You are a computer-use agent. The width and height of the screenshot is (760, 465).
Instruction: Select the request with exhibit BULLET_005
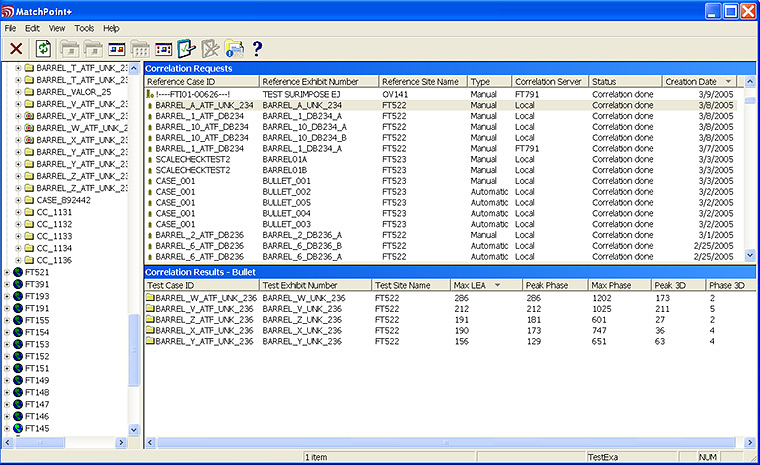440,203
